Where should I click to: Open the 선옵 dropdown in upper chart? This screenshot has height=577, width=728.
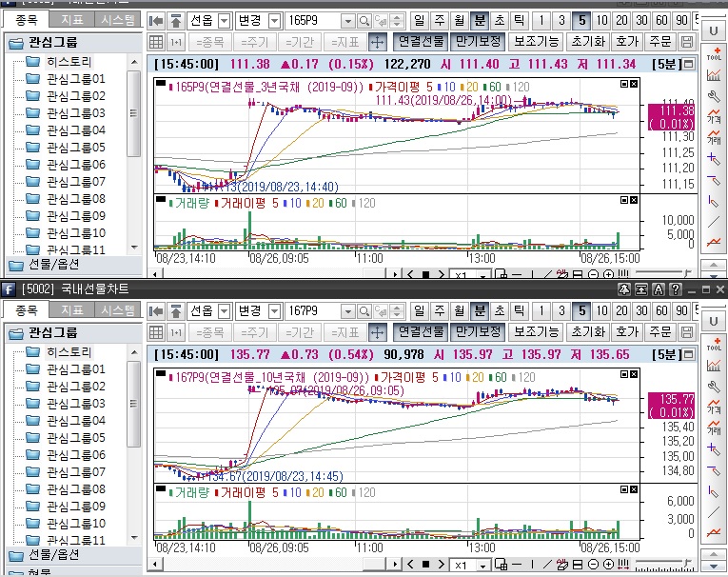click(224, 21)
